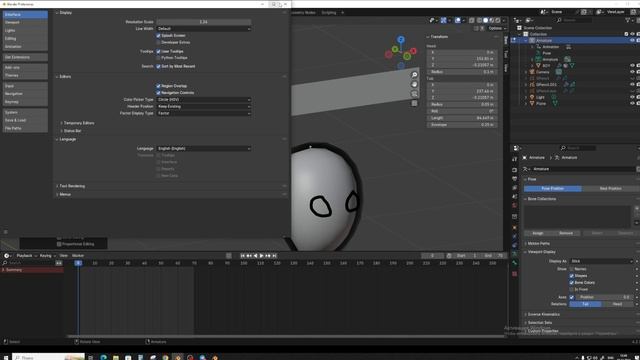Select Head in Relations toggle
The width and height of the screenshot is (640, 360).
tap(618, 304)
